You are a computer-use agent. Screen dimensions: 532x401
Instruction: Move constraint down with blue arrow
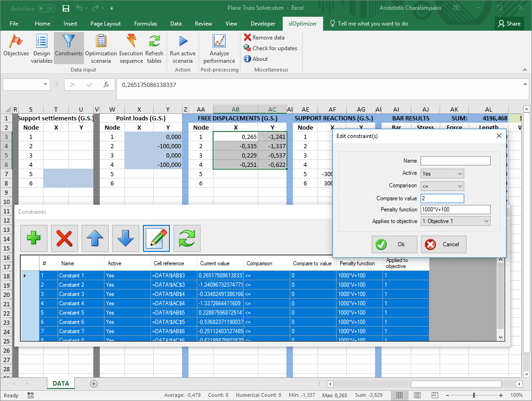point(125,238)
